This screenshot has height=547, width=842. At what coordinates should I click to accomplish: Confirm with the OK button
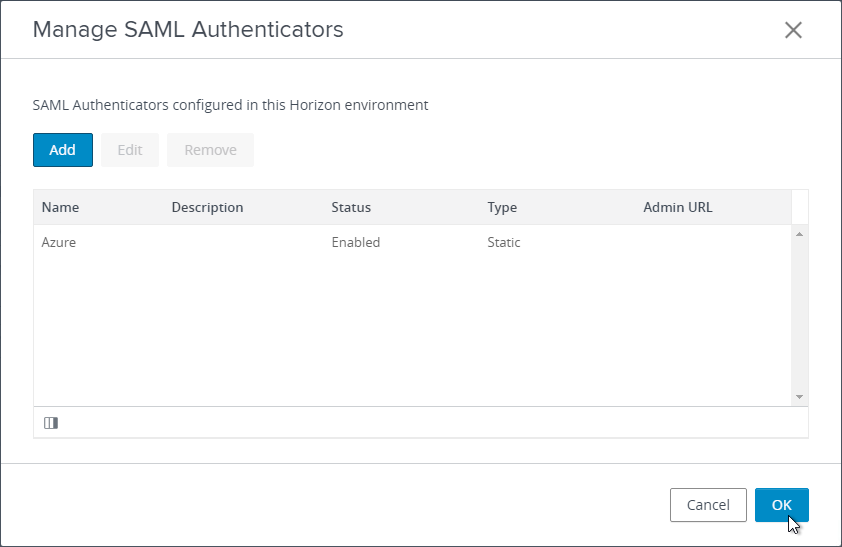tap(782, 505)
